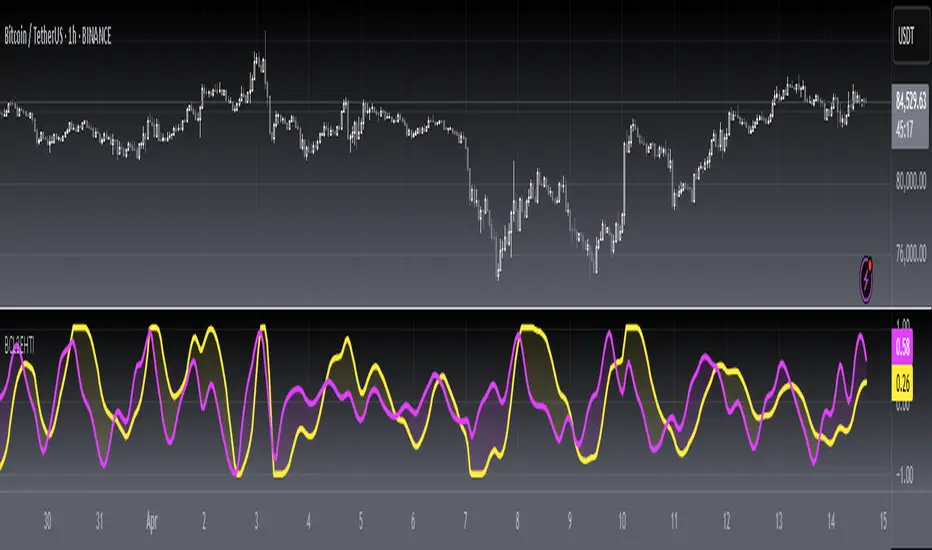Screen dimensions: 932x550
Task: Click the 3 date on time axis
Action: pos(256,521)
